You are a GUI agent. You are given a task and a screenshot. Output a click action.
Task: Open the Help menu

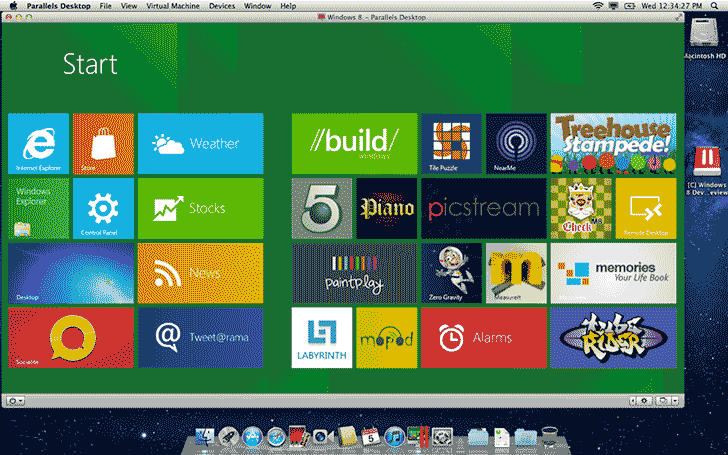(x=288, y=6)
